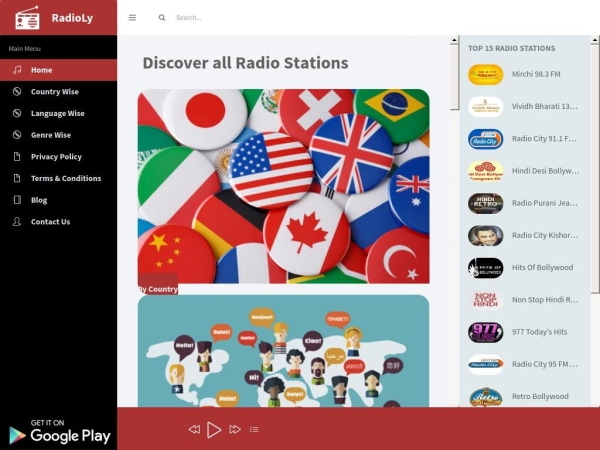
Task: Click the By Country label
Action: coord(158,289)
